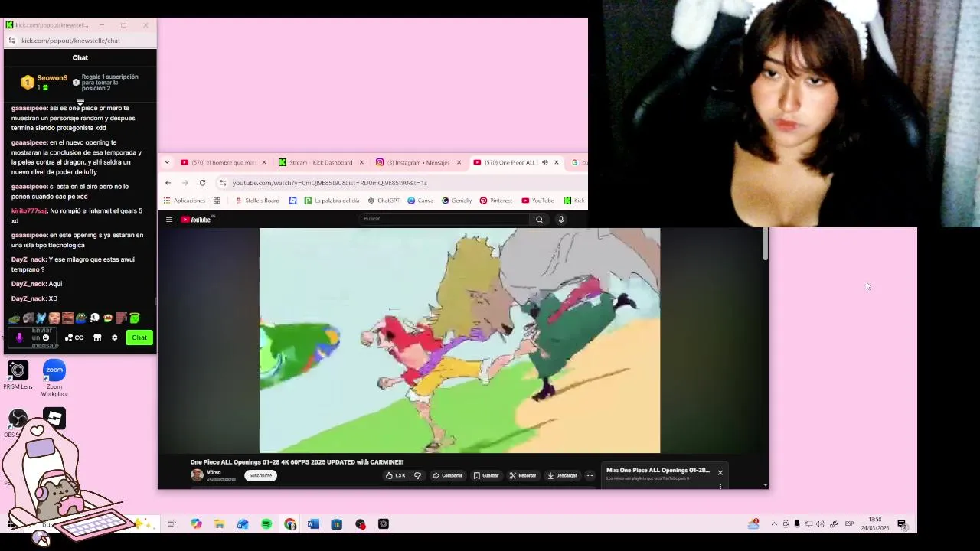Open site information icon in address bar
Viewport: 980px width, 551px height.
click(x=223, y=183)
